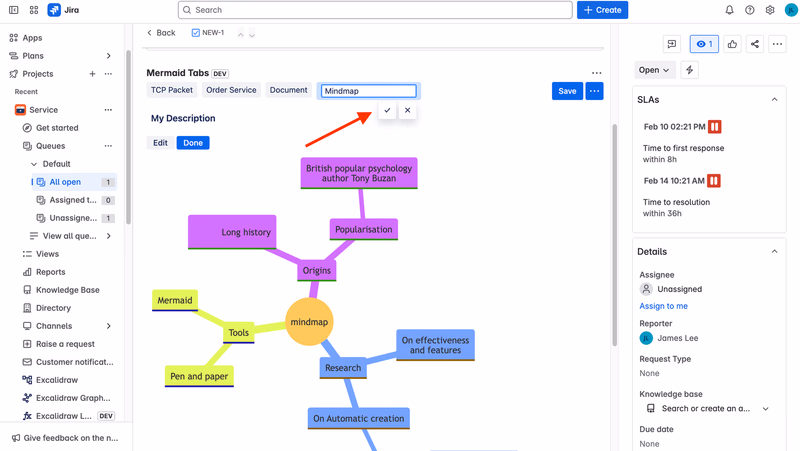Viewport: 800px width, 451px height.
Task: Click the Mindmap tab name input
Action: (368, 91)
